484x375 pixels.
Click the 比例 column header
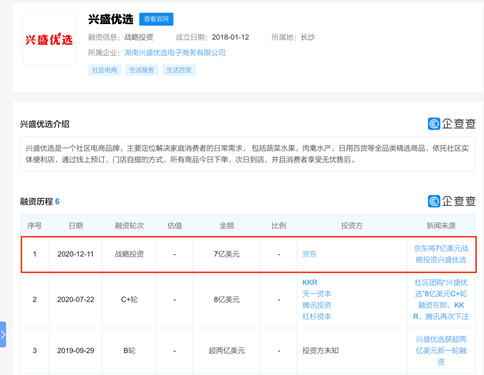(x=279, y=226)
